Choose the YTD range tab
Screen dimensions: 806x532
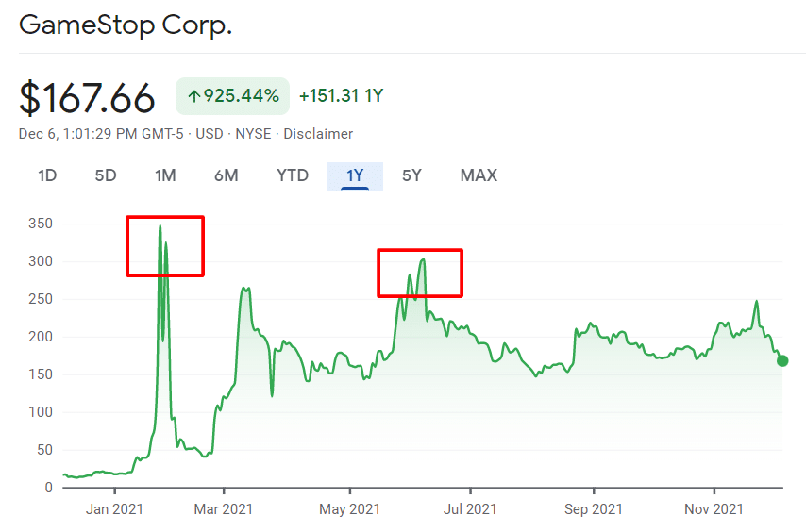click(x=293, y=175)
